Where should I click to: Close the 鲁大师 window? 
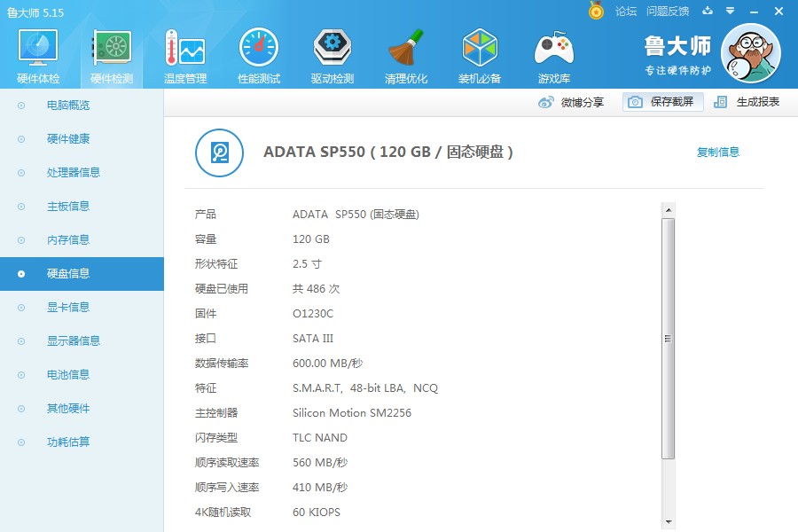(778, 12)
